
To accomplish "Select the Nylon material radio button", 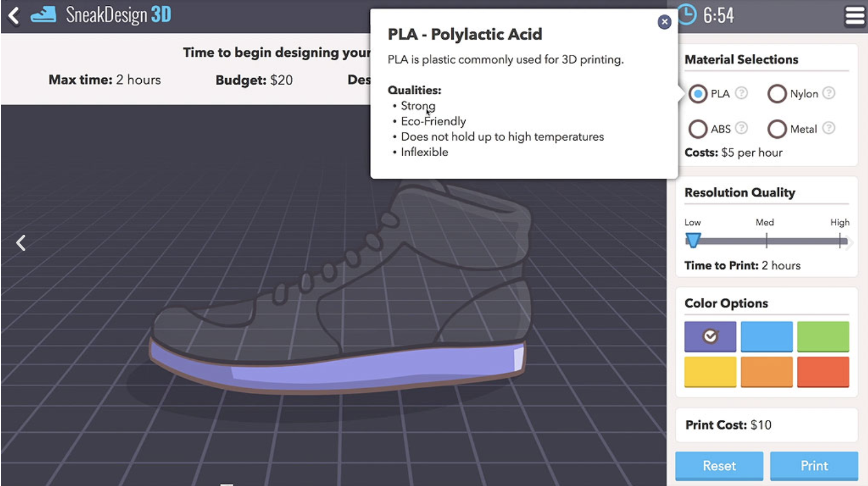I will click(777, 94).
